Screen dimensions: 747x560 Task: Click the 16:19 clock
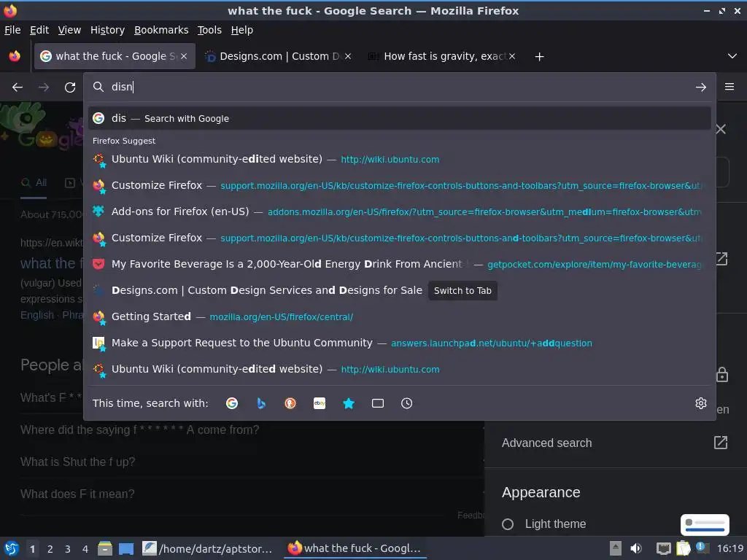(730, 548)
